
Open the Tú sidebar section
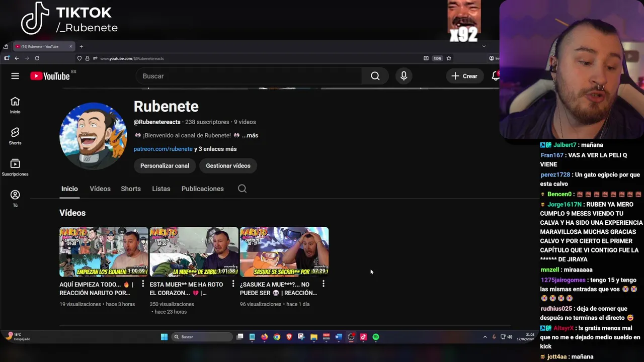(x=15, y=199)
